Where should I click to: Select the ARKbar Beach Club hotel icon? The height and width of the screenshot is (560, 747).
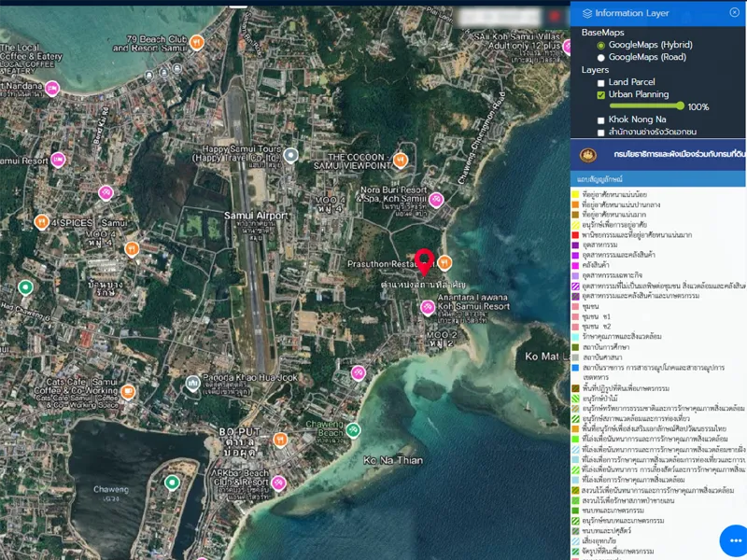pyautogui.click(x=278, y=483)
